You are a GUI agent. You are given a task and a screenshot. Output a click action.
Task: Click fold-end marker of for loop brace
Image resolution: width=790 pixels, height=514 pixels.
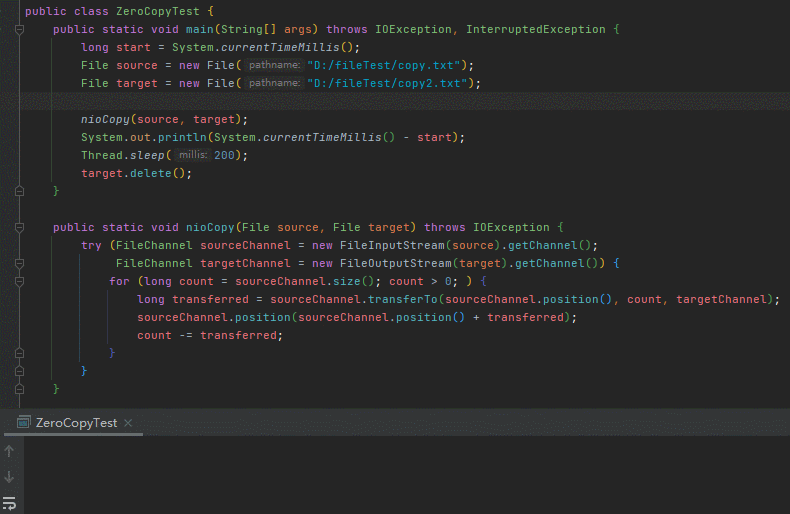tap(19, 353)
